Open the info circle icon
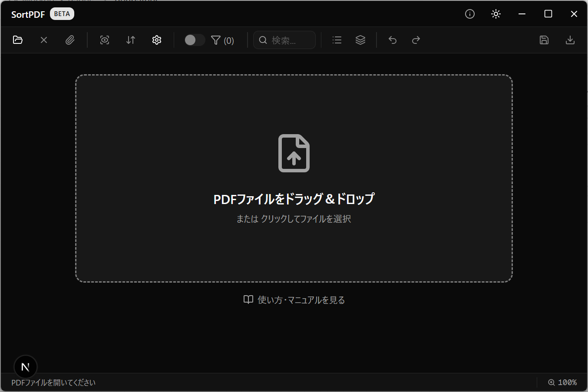This screenshot has width=588, height=392. 470,14
